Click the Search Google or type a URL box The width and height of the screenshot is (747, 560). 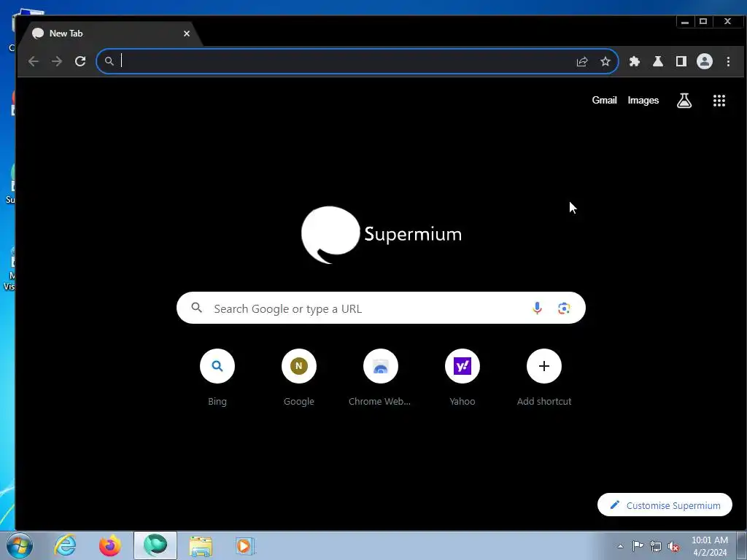pos(381,308)
